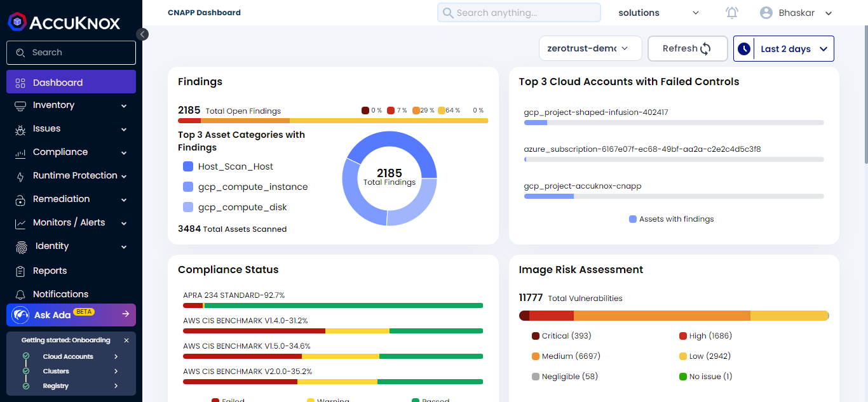Viewport: 868px width, 402px height.
Task: Click the Critical (393) color swatch
Action: 535,336
